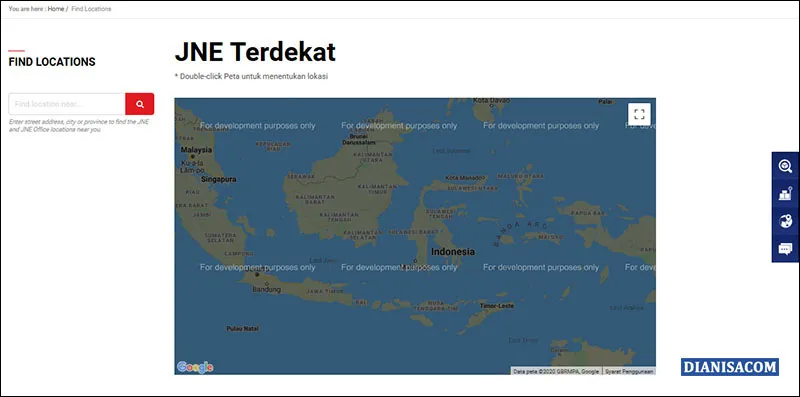Click Timor-Leste label on the map
The image size is (800, 397).
(496, 306)
